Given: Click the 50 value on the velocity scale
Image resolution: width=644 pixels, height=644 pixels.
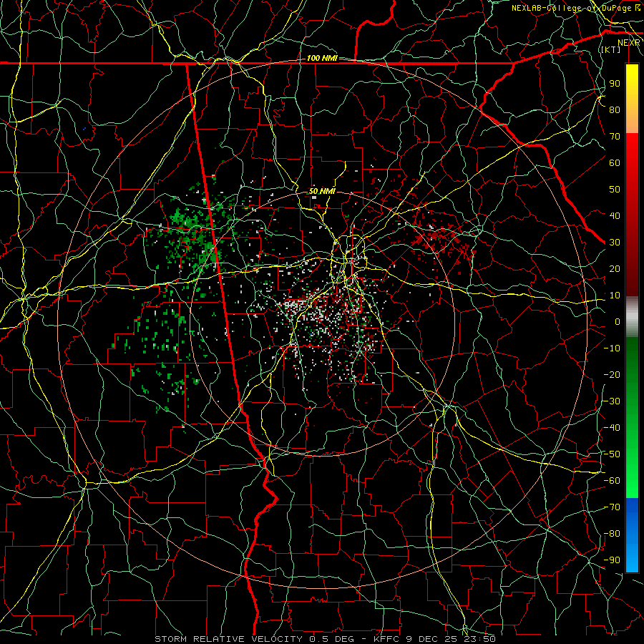Looking at the screenshot, I should [x=615, y=190].
